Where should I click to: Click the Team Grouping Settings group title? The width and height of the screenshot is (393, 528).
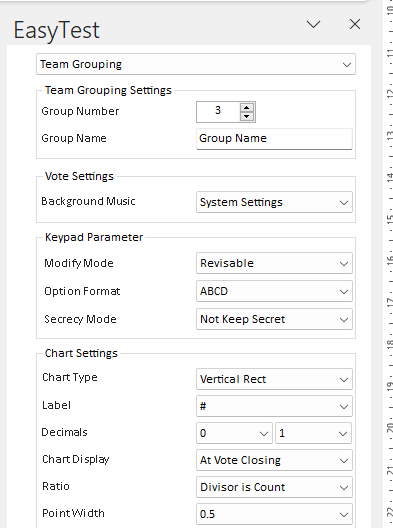(108, 90)
